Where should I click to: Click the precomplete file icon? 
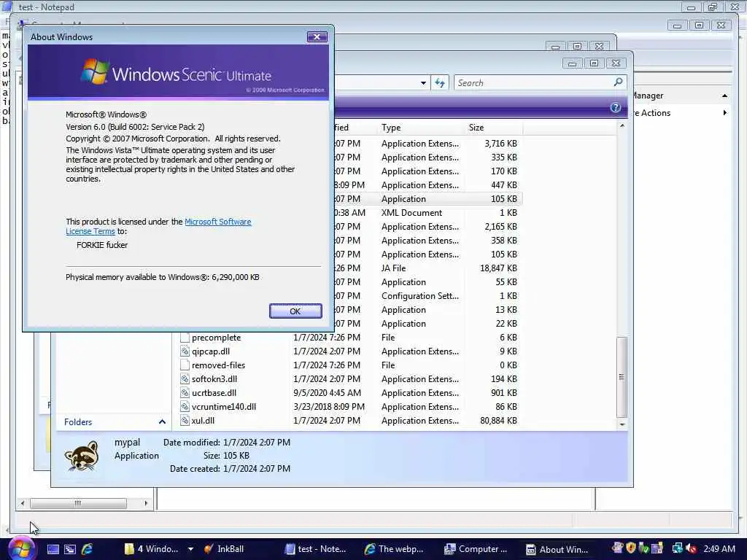coord(185,338)
